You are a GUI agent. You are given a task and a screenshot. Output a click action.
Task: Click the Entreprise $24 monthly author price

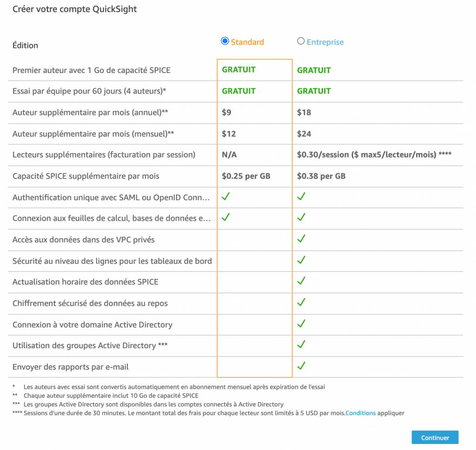[x=304, y=134]
